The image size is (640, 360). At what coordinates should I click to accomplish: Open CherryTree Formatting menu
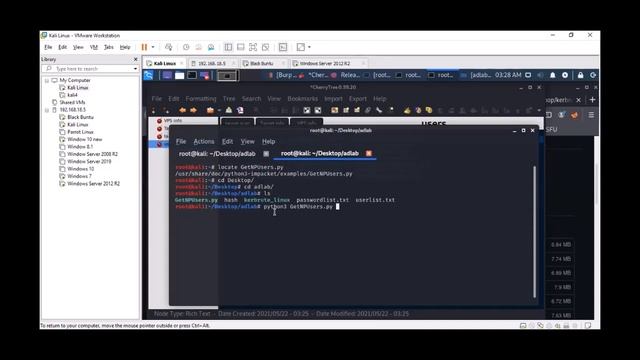[x=201, y=99]
